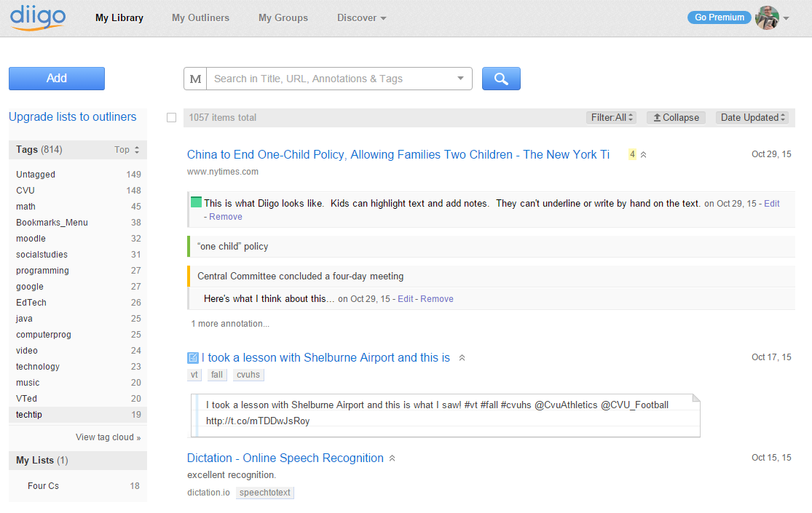Click the cvuhs tag chip
812x513 pixels.
tap(248, 375)
